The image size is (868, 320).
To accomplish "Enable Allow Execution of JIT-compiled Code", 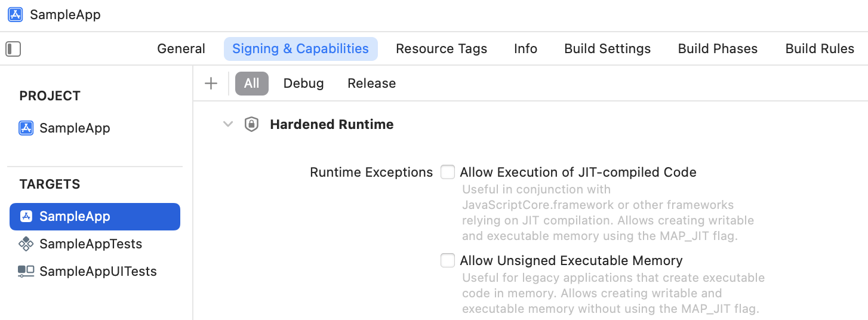I will (x=448, y=173).
